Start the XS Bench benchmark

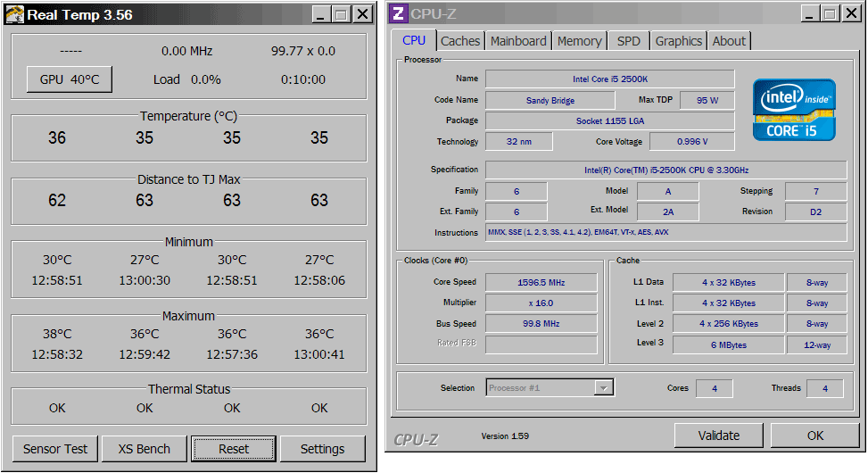point(145,449)
